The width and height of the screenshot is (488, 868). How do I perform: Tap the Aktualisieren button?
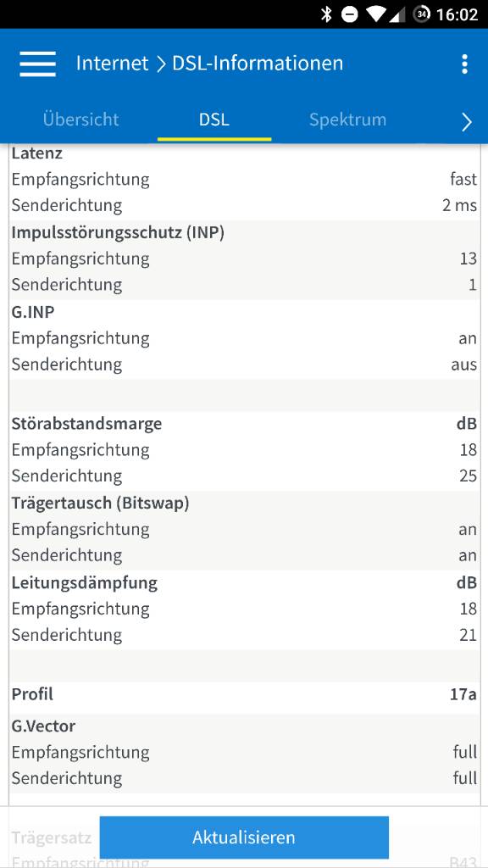coord(244,837)
